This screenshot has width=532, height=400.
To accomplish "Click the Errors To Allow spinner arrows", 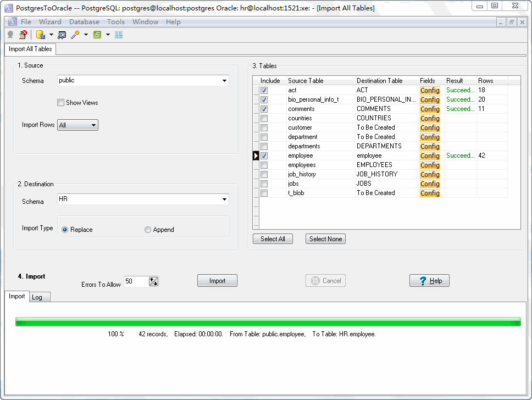I will 154,281.
